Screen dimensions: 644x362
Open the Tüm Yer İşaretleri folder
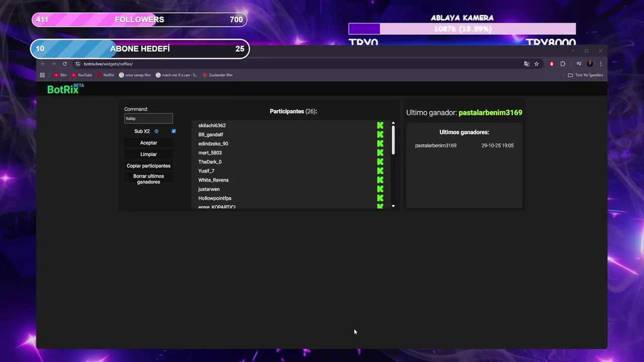click(x=585, y=75)
